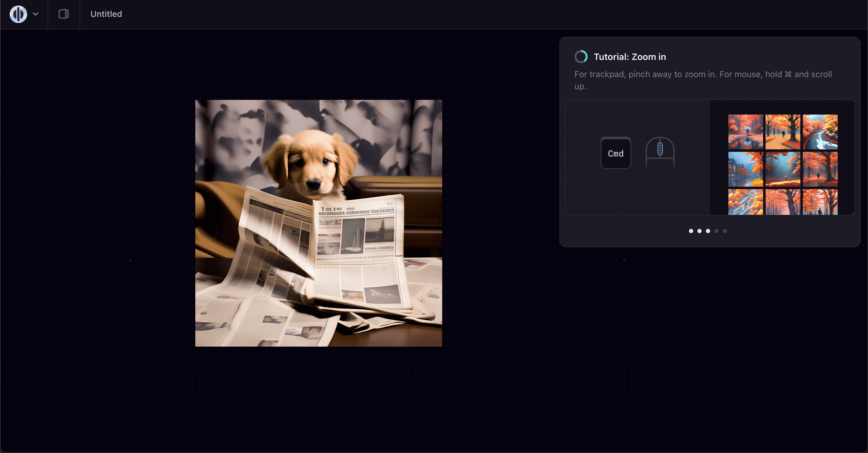Expand the chevron beside the app logo
Screen dimensions: 868x453
pos(36,14)
